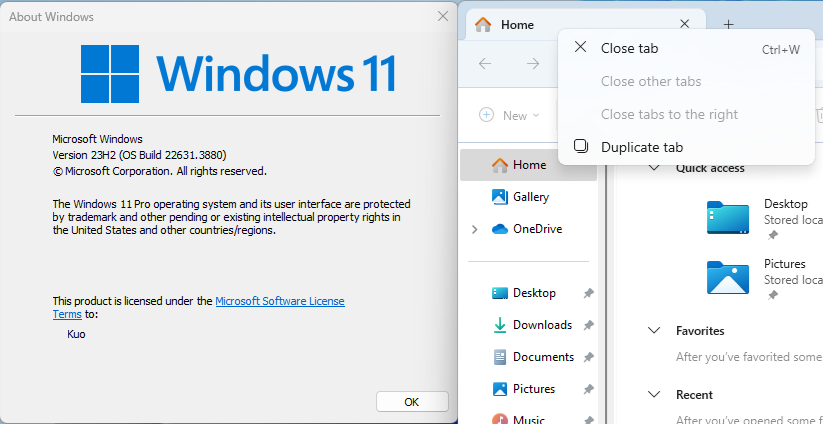Click the X icon beside Close tab

click(580, 48)
